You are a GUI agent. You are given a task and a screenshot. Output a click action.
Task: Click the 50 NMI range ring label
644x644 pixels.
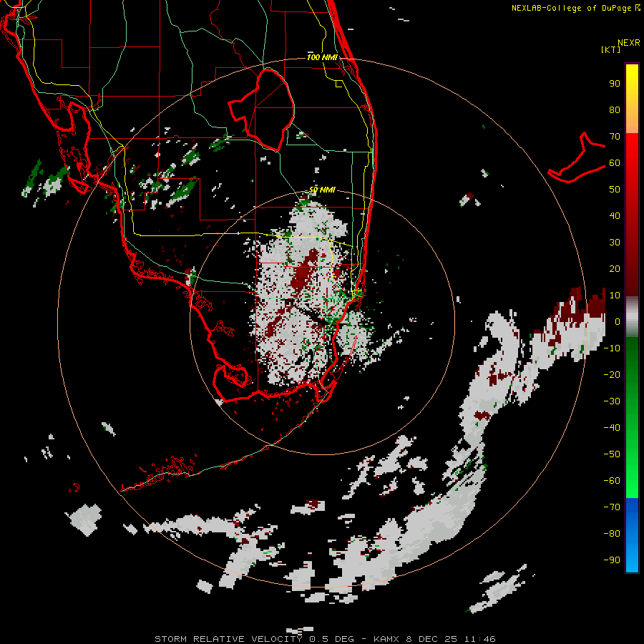pyautogui.click(x=322, y=190)
